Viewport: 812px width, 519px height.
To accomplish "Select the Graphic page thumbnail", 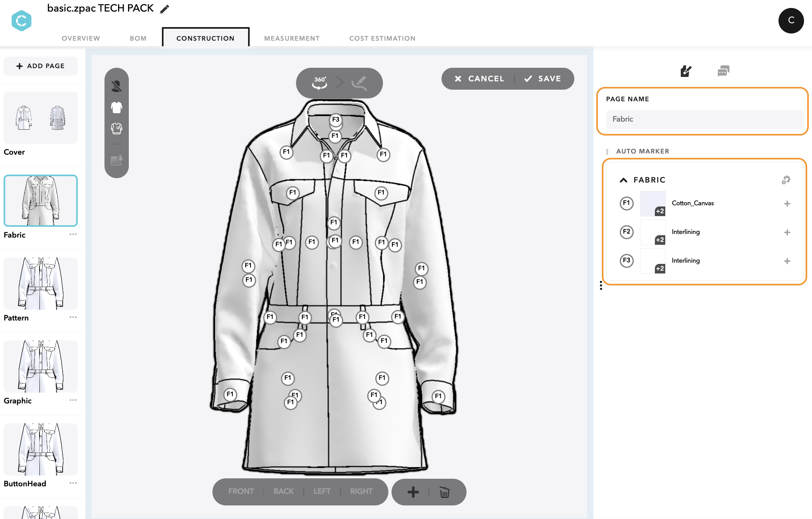I will point(41,366).
